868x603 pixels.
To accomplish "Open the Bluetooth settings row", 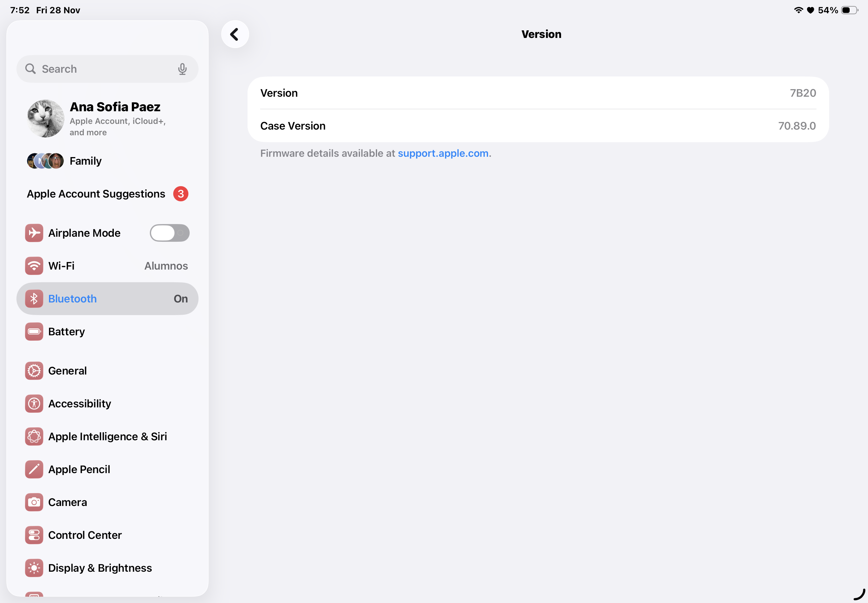I will [107, 298].
